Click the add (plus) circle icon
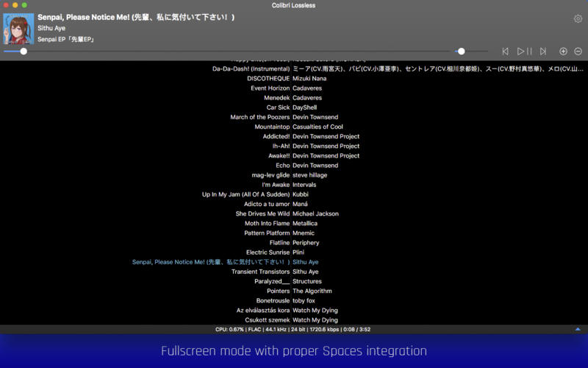The height and width of the screenshot is (368, 588). (x=563, y=52)
